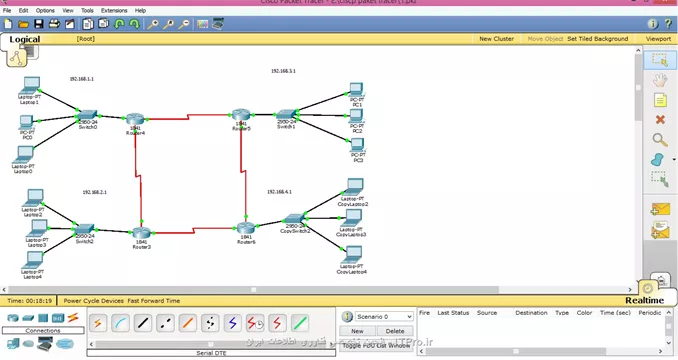Click the Save floppy disk icon

click(39, 24)
